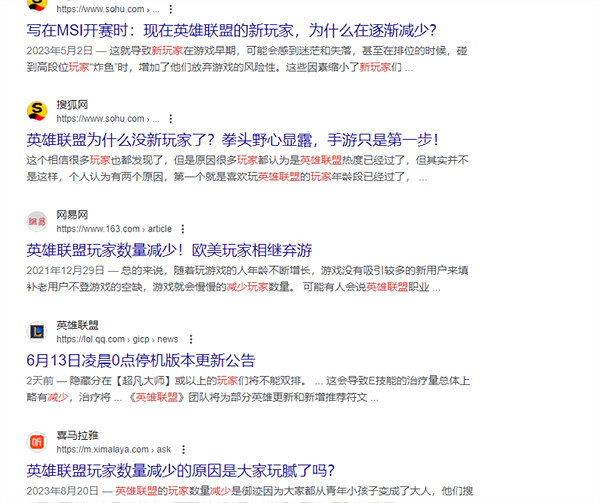
Task: Open the more-options dots for the MSI sohu result
Action: point(171,9)
